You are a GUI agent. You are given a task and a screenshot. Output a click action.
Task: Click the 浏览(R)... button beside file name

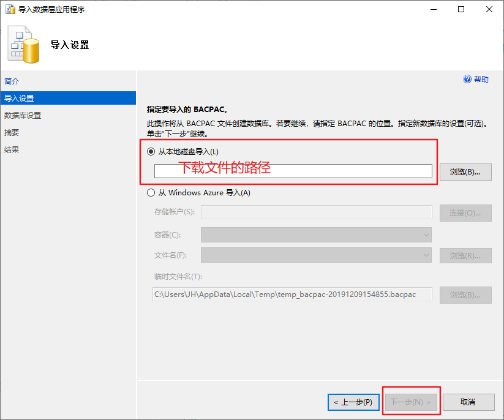(x=465, y=256)
